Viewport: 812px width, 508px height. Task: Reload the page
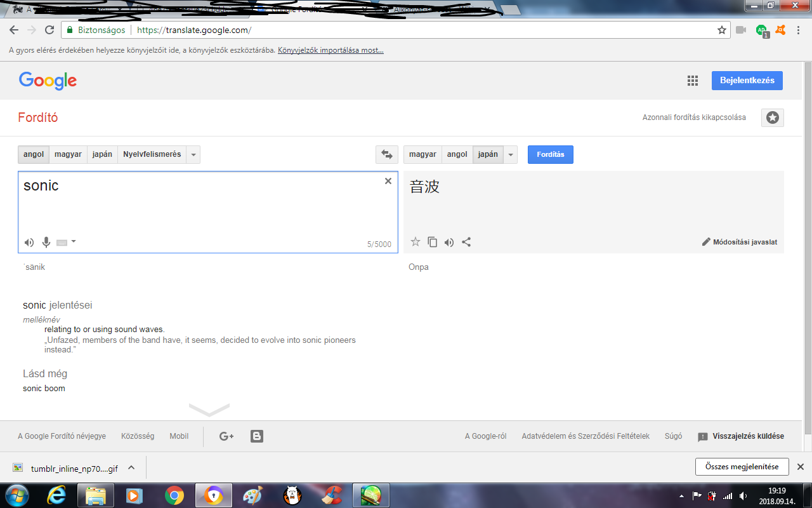tap(49, 30)
